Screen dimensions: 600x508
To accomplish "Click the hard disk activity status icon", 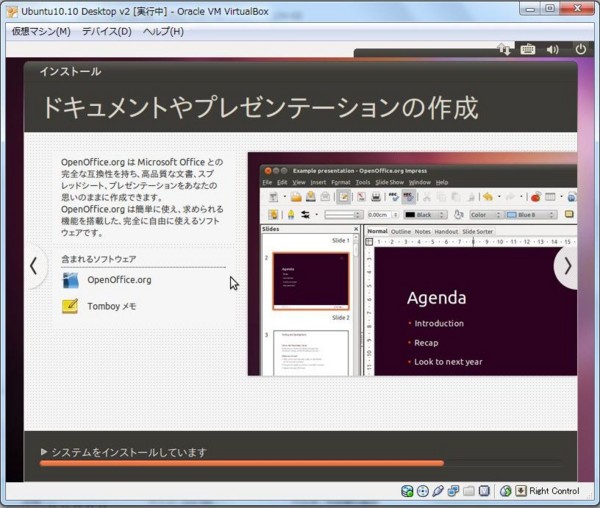I will pyautogui.click(x=407, y=491).
